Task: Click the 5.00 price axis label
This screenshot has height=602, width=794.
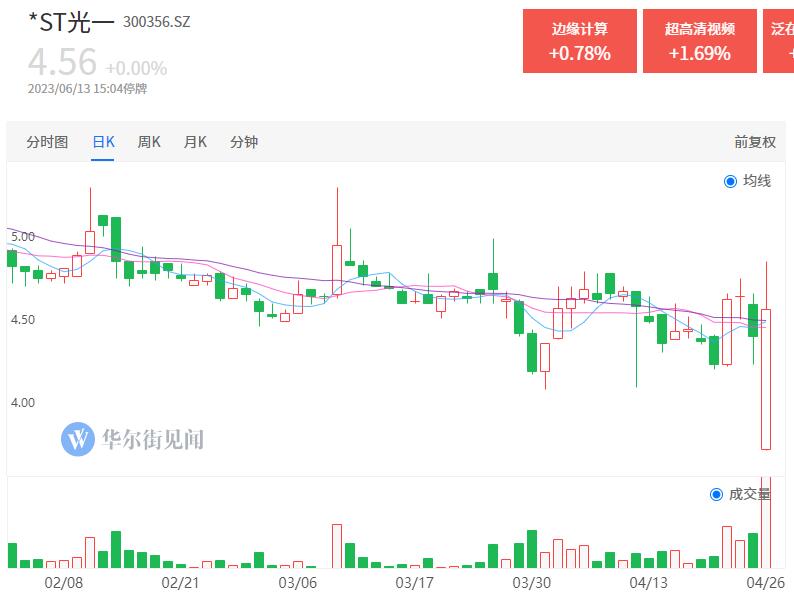Action: click(23, 236)
